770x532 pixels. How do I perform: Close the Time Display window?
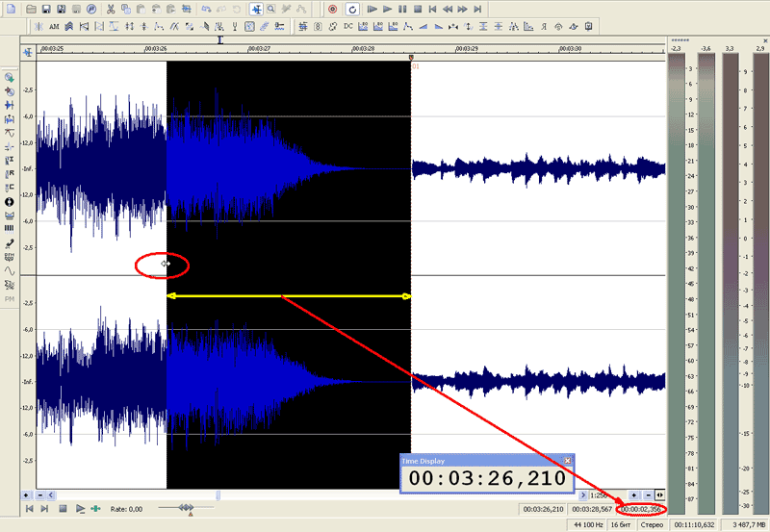pos(567,461)
